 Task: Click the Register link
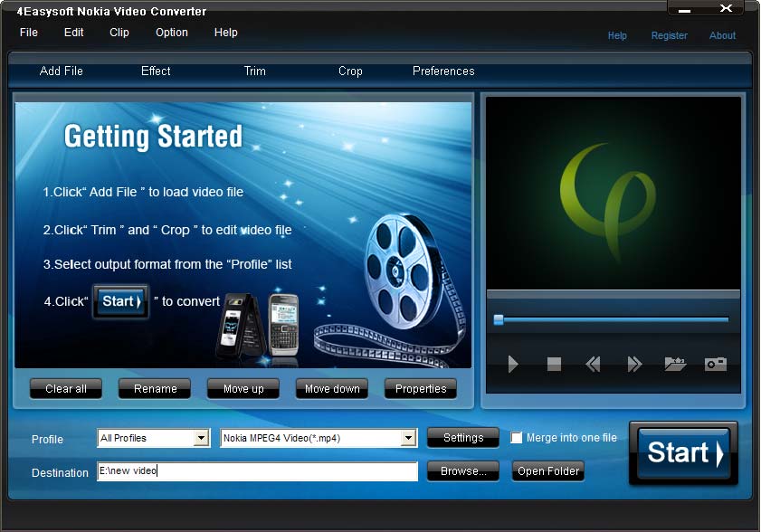(669, 35)
